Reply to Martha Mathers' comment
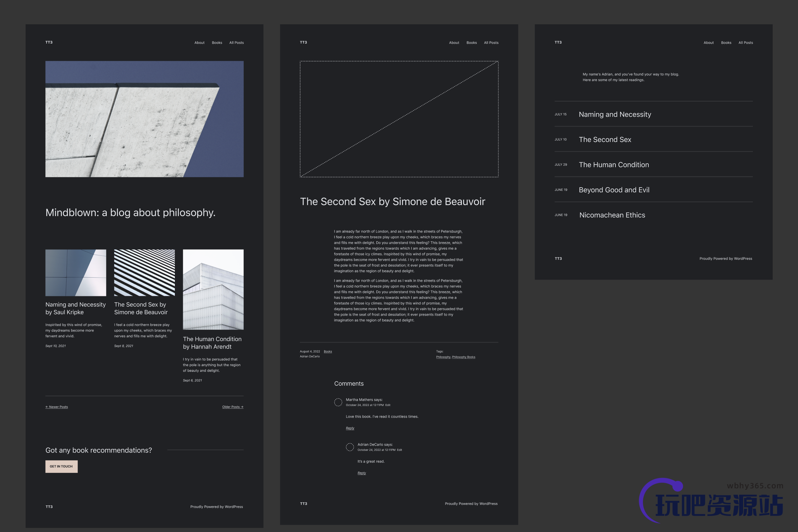Image resolution: width=798 pixels, height=532 pixels. click(x=350, y=428)
